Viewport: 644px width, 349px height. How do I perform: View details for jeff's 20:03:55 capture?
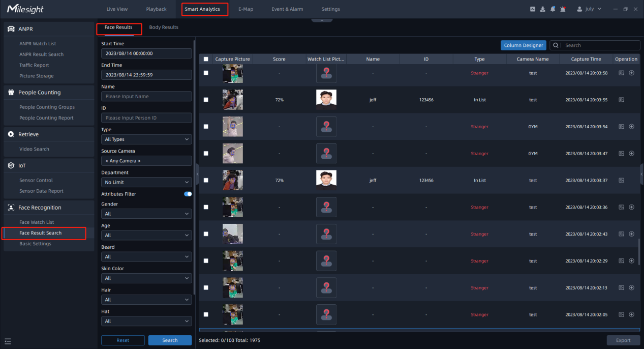[621, 100]
